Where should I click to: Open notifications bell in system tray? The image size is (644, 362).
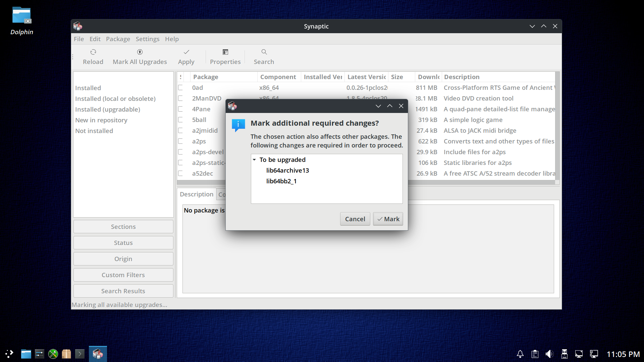[520, 354]
